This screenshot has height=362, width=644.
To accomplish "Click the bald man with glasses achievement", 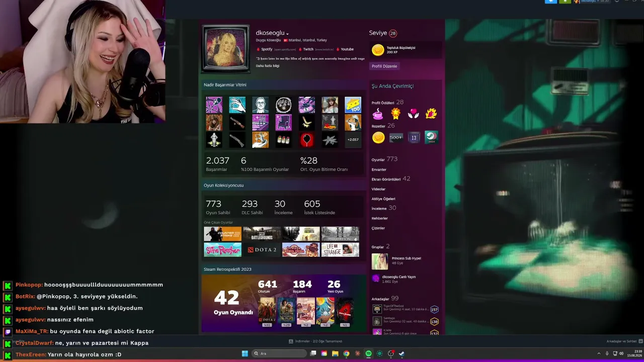I will pyautogui.click(x=260, y=105).
